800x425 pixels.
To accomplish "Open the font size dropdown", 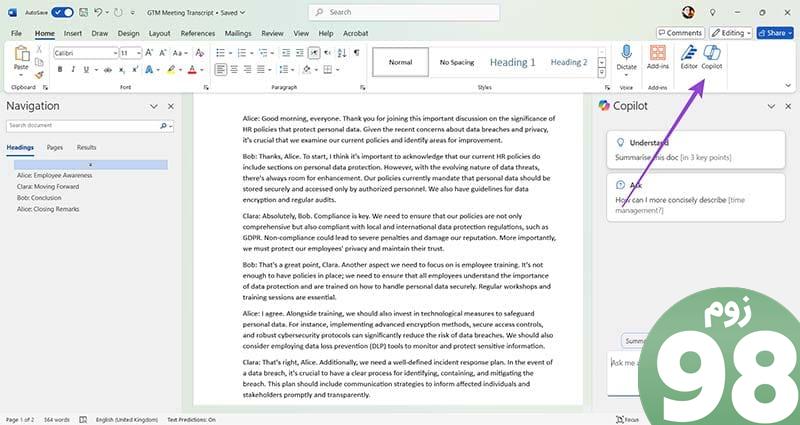I will [x=138, y=53].
